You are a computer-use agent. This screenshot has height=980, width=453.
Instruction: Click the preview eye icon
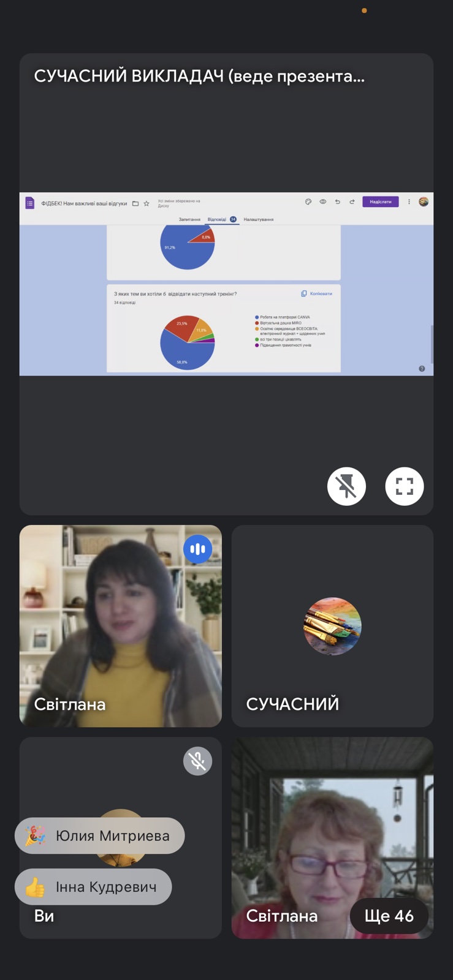(x=323, y=202)
